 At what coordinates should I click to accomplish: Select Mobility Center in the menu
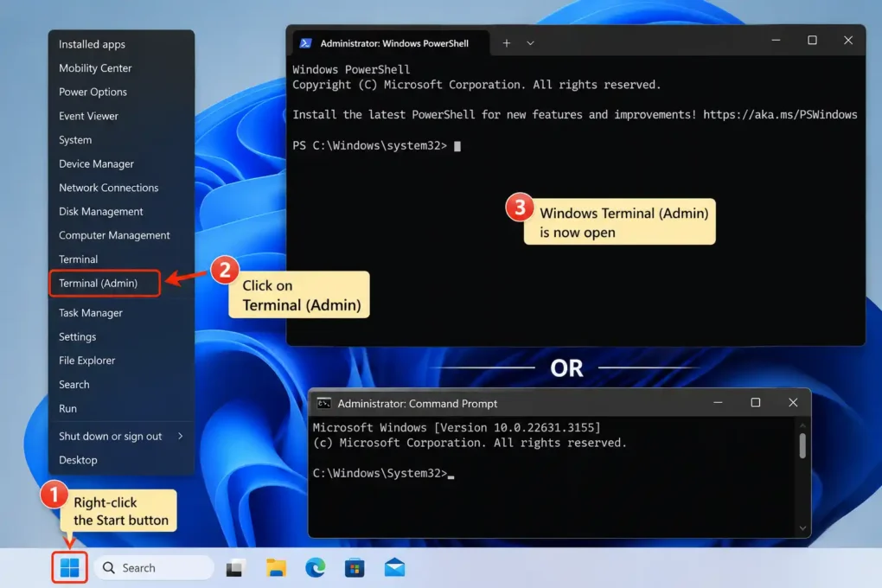(x=121, y=68)
